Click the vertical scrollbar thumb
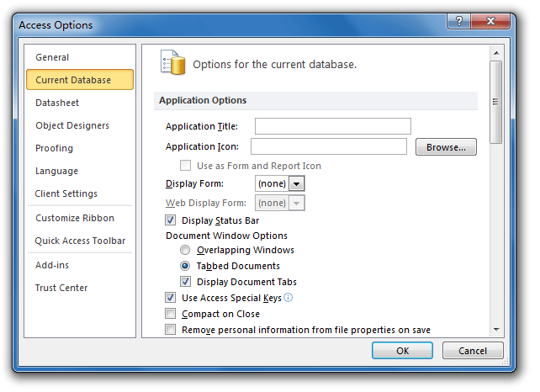Screen dimensions: 540x392 [496, 102]
